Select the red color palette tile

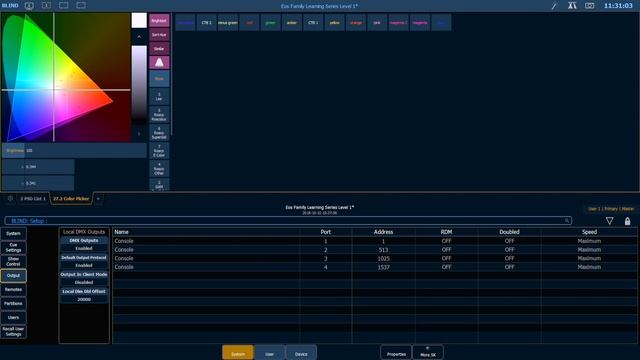coord(249,22)
